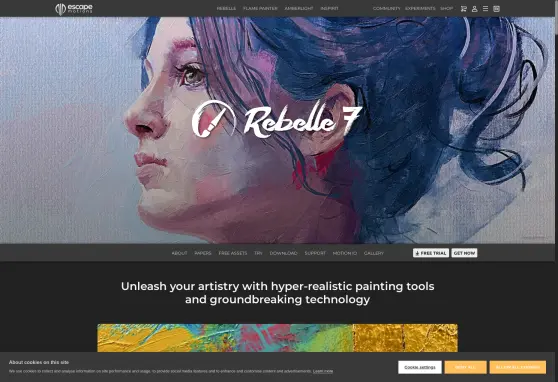558x382 pixels.
Task: Open Cookie settings
Action: tap(420, 367)
